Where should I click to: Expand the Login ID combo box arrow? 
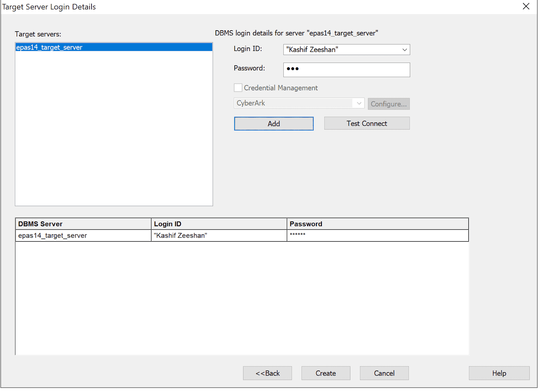point(404,49)
